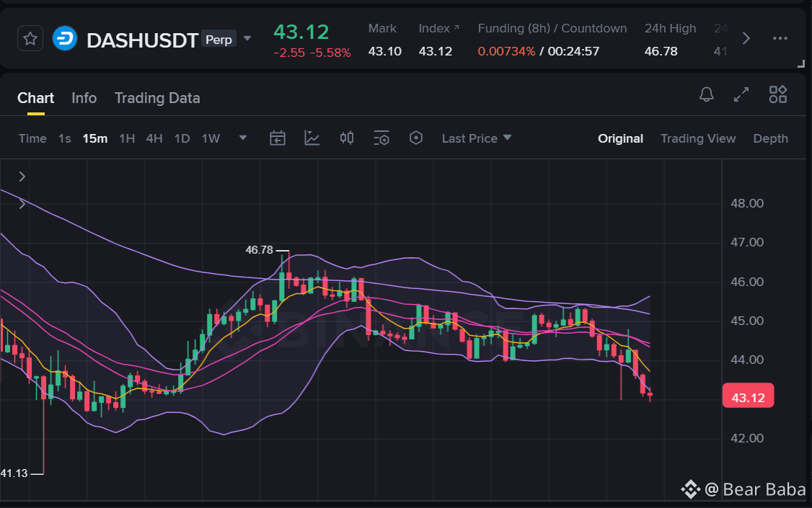Click the DASHUSDT symbol name
Screen dimensions: 812x508
(x=142, y=40)
